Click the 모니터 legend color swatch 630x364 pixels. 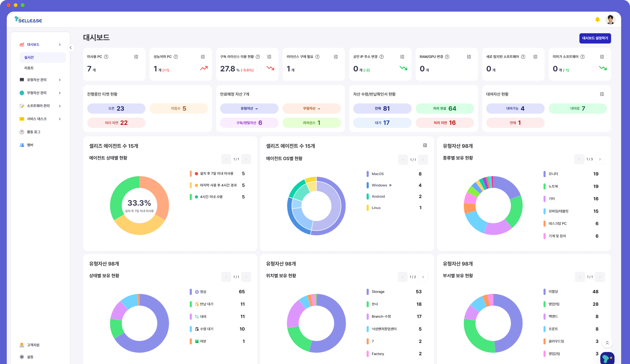(x=544, y=174)
